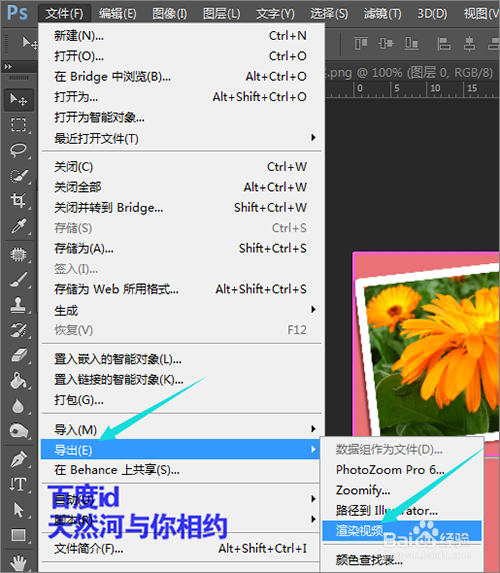Select the Rectangular Marquee tool
This screenshot has width=500, height=573.
18,125
